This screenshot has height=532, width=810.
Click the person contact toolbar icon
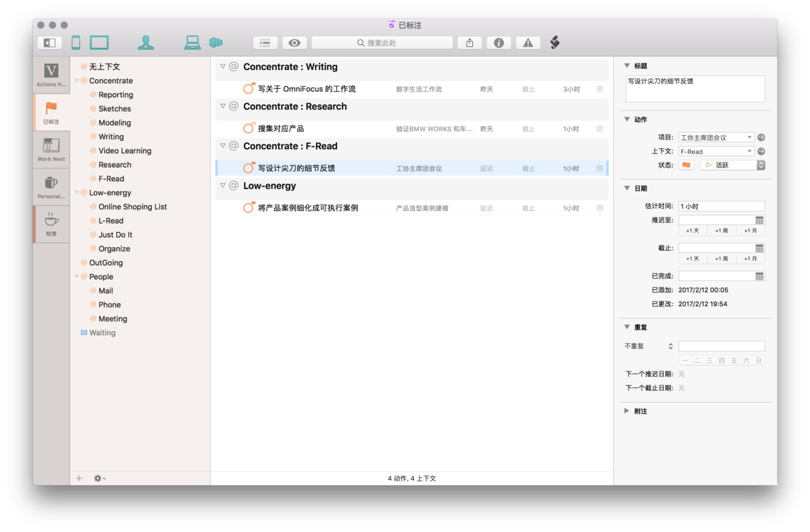(145, 43)
